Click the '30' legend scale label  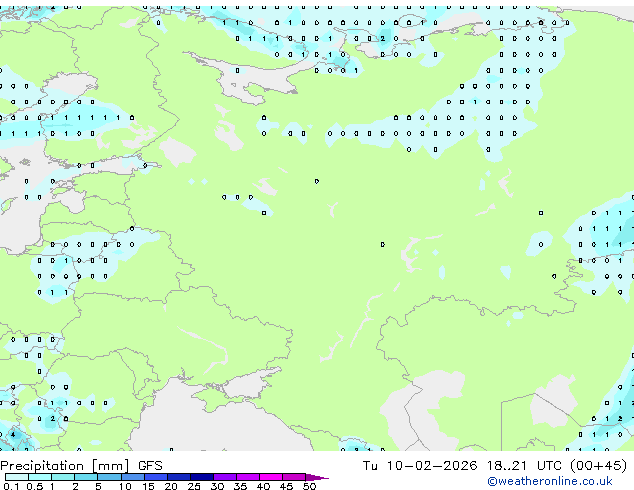click(217, 486)
